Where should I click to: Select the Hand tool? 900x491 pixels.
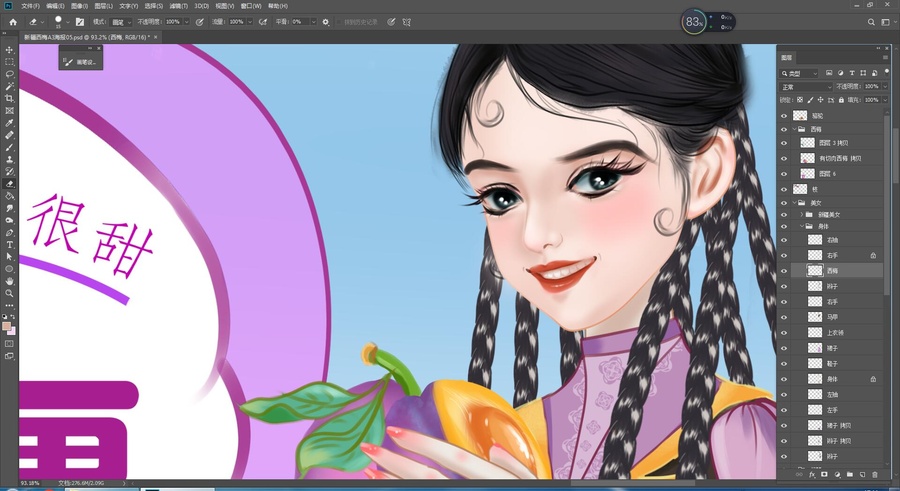pos(9,281)
